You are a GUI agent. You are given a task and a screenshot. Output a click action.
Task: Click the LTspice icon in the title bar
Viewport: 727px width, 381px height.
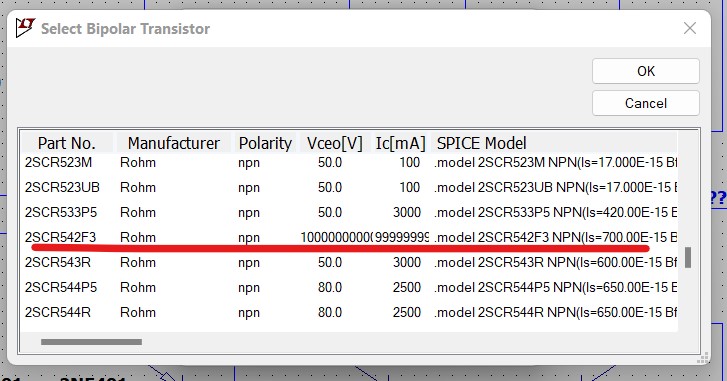[25, 28]
